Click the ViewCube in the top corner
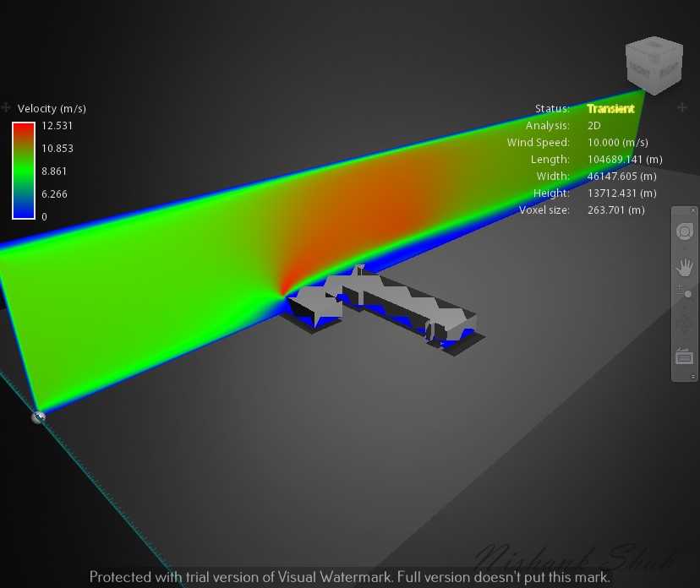 [x=654, y=66]
